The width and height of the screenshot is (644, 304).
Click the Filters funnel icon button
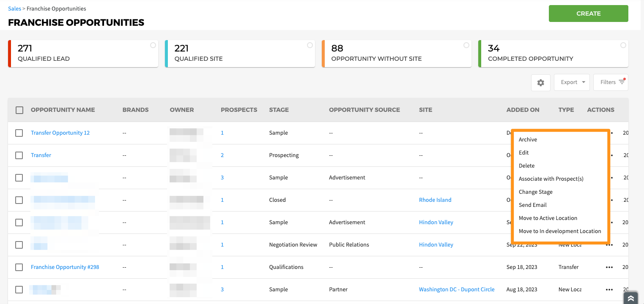pyautogui.click(x=611, y=82)
